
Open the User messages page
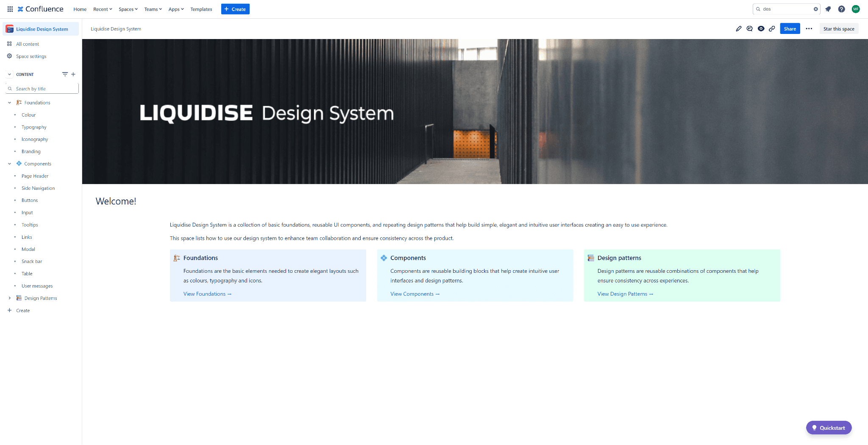(x=37, y=286)
